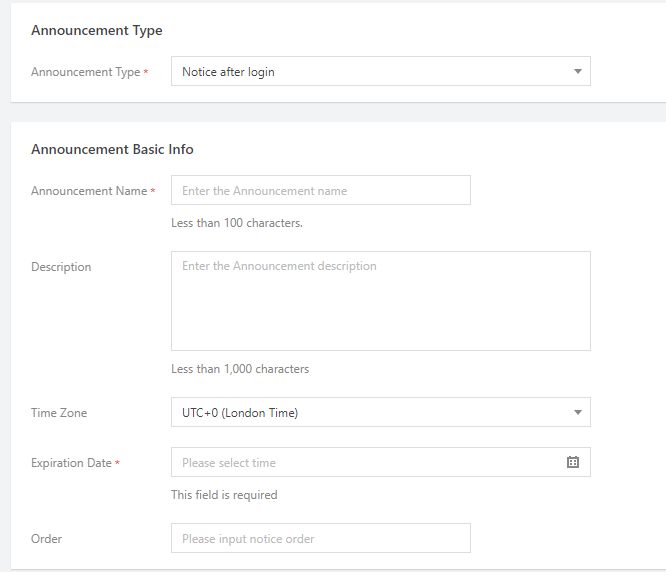Viewport: 666px width, 572px height.
Task: Click the Order input field
Action: click(x=320, y=539)
